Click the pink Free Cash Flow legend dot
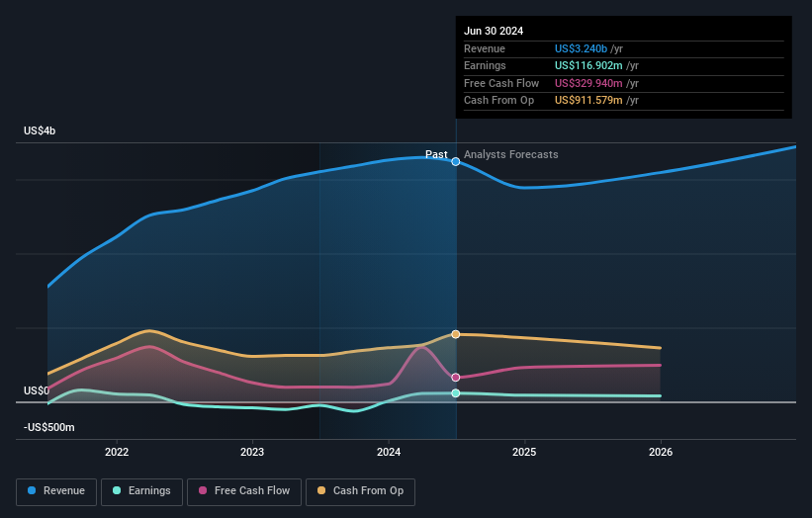The width and height of the screenshot is (812, 518). tap(203, 490)
